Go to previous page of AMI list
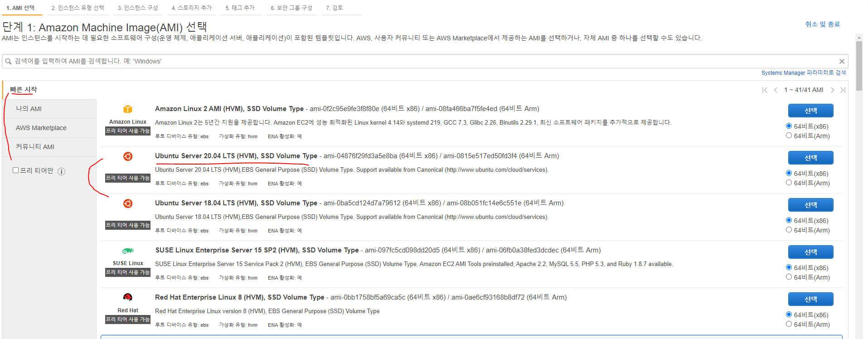The height and width of the screenshot is (339, 868). 776,90
